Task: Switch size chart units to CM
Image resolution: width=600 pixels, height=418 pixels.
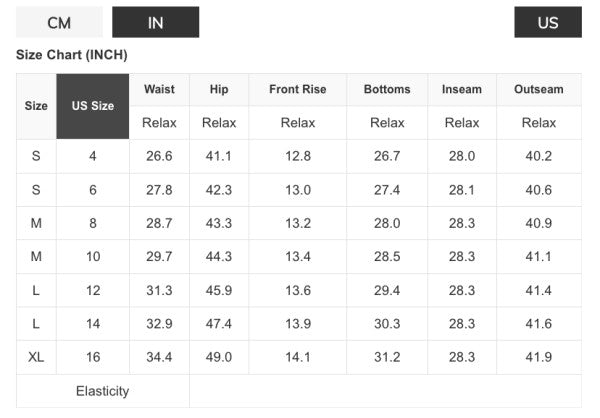Action: 59,22
